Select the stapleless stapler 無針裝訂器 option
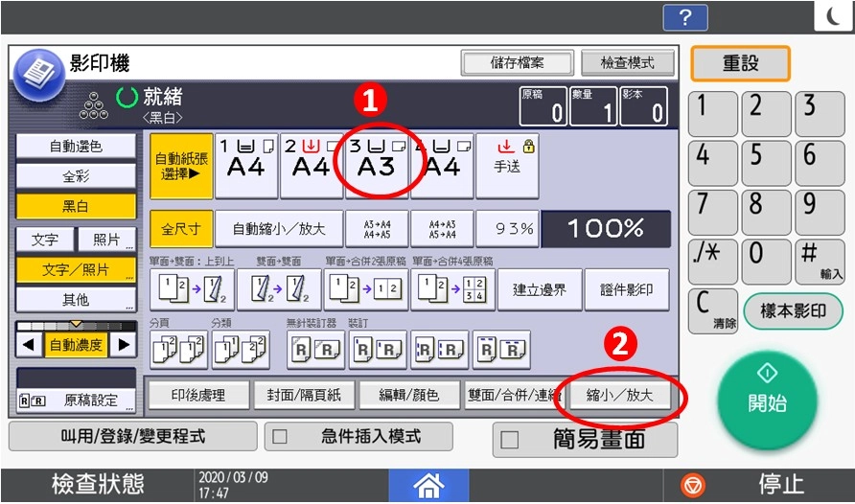This screenshot has height=504, width=855. pos(315,350)
